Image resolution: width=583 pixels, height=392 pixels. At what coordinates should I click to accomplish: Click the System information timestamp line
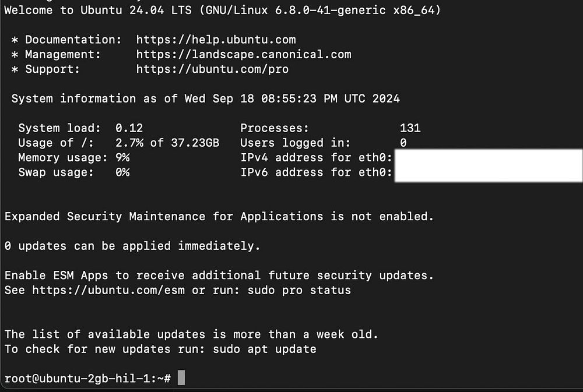pos(206,98)
